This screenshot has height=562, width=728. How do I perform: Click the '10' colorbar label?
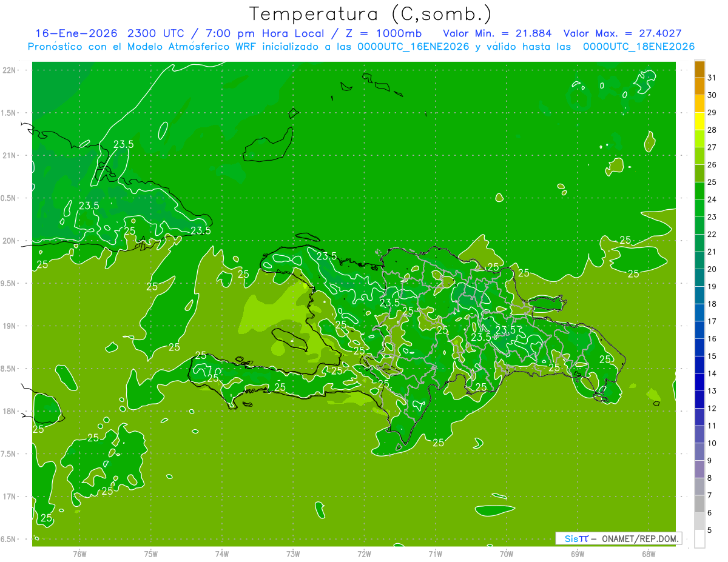(x=712, y=443)
